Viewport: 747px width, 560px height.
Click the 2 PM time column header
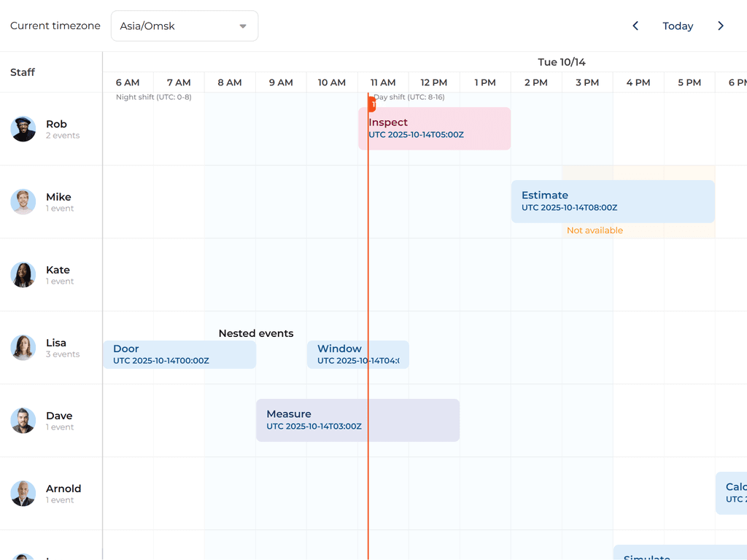[536, 82]
